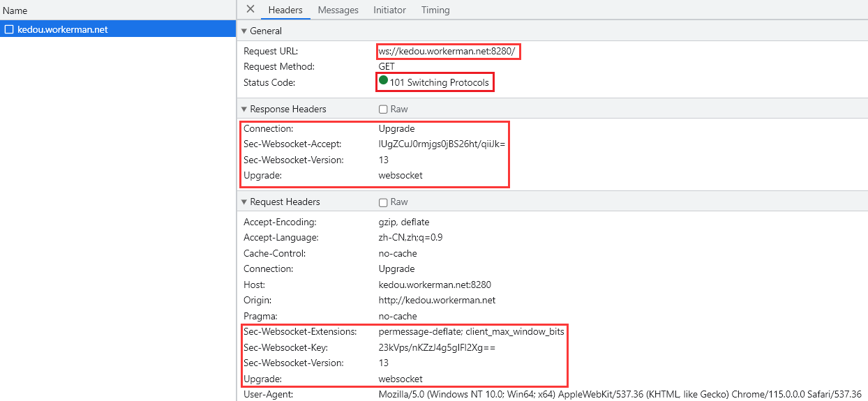Click the file icon beside kedou.workerman.net
This screenshot has height=401, width=868.
click(9, 29)
